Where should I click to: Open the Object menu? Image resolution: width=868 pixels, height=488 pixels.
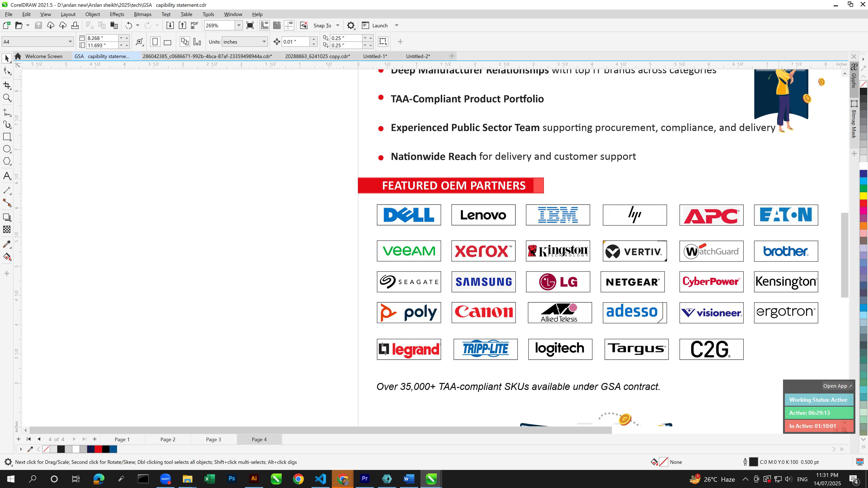(x=92, y=14)
